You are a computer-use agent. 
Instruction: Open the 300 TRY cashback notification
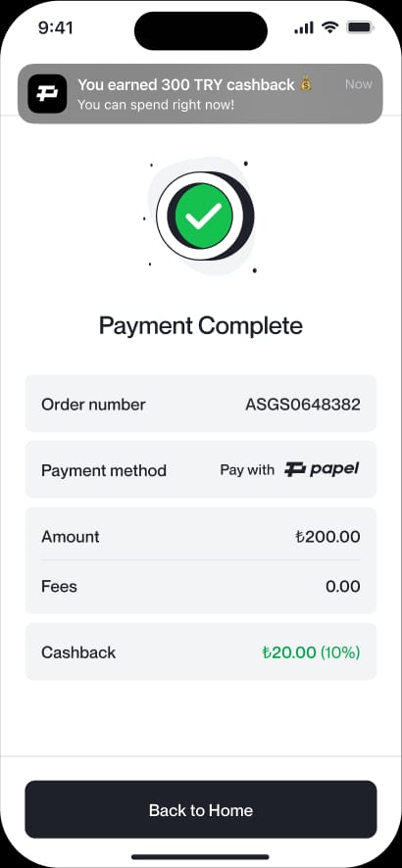point(200,93)
